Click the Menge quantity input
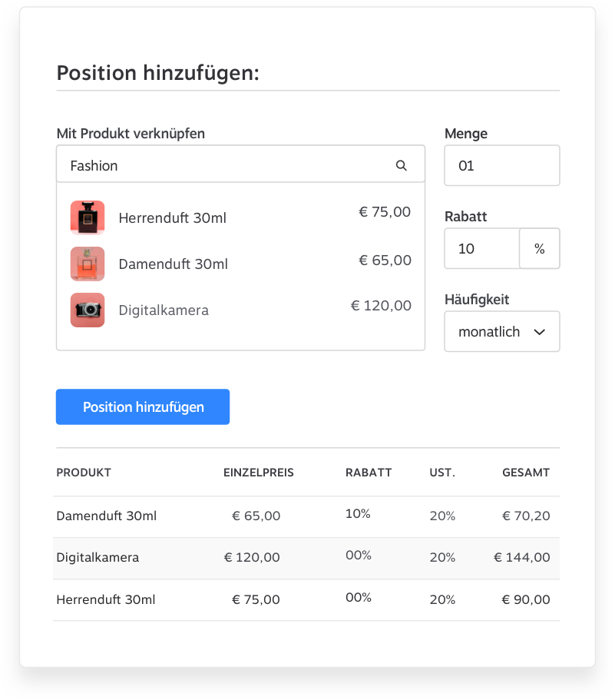 501,165
